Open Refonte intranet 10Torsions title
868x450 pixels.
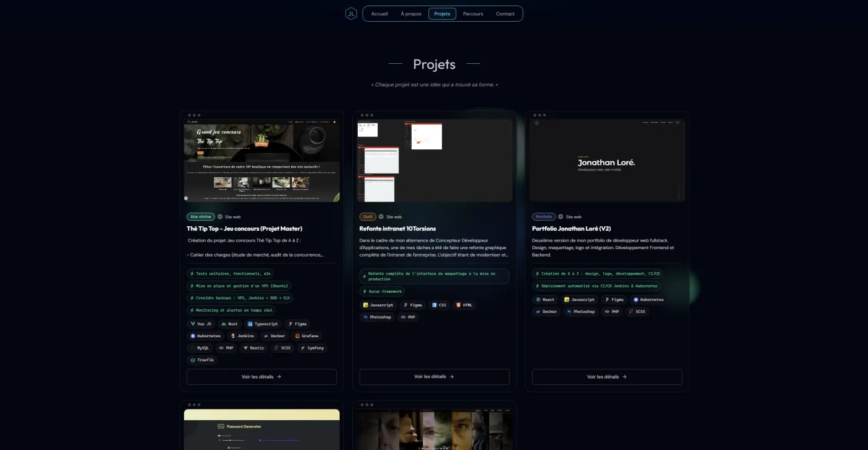coord(397,229)
